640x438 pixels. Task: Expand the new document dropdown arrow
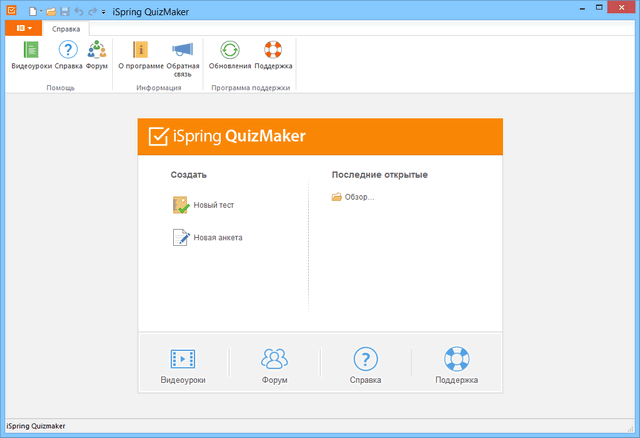[41, 10]
